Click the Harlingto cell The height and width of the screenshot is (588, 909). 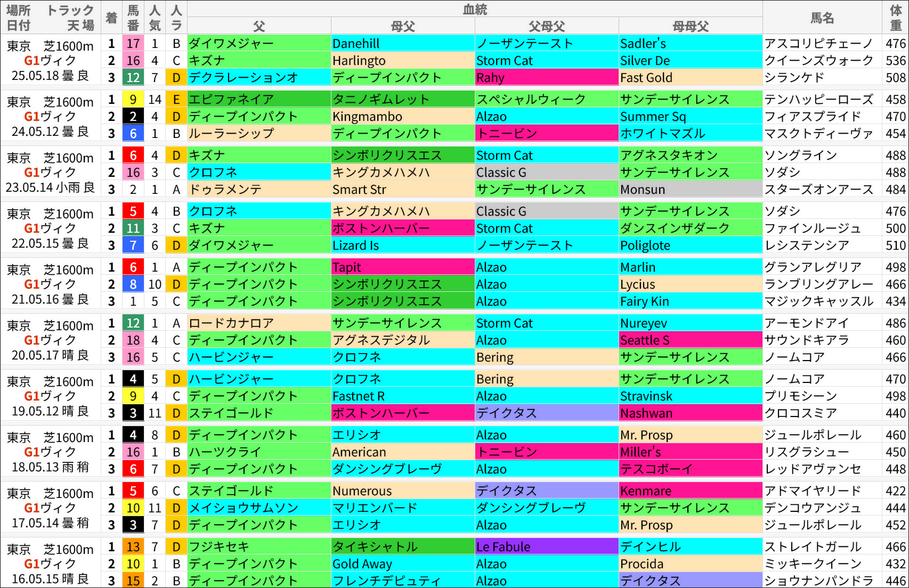point(403,61)
